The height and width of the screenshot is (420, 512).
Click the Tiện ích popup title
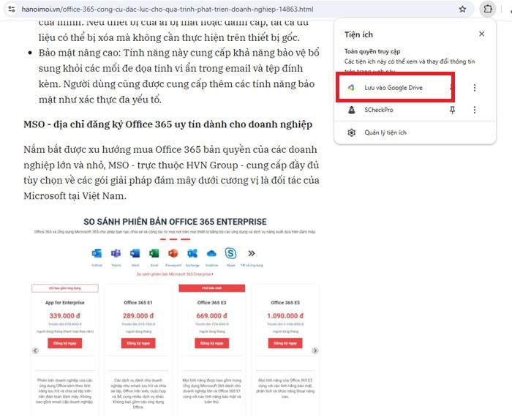pos(358,34)
